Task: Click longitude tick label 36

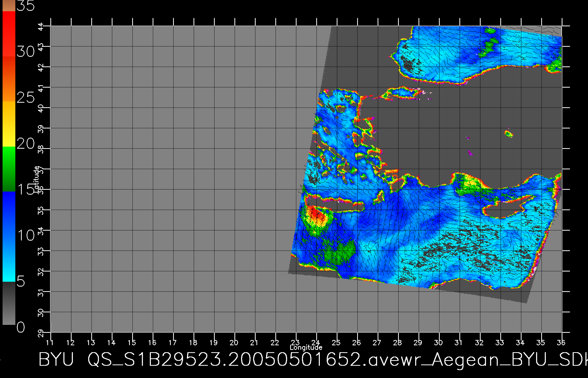Action: [x=562, y=342]
